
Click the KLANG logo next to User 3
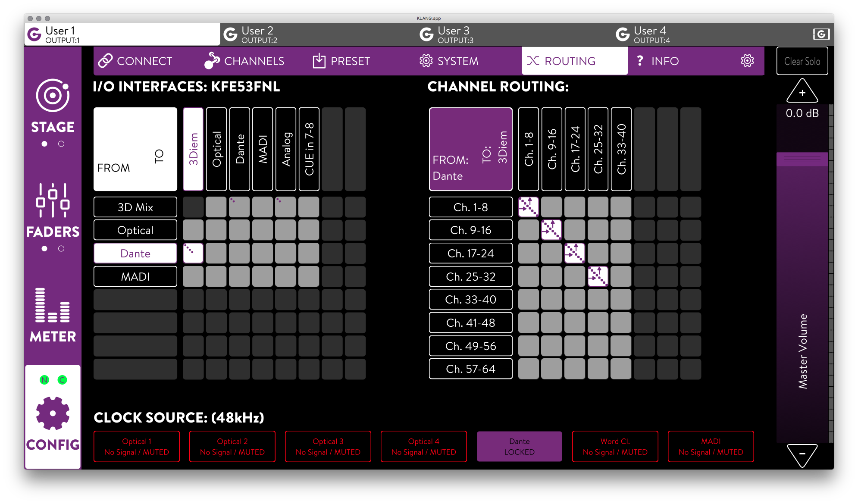pyautogui.click(x=427, y=34)
